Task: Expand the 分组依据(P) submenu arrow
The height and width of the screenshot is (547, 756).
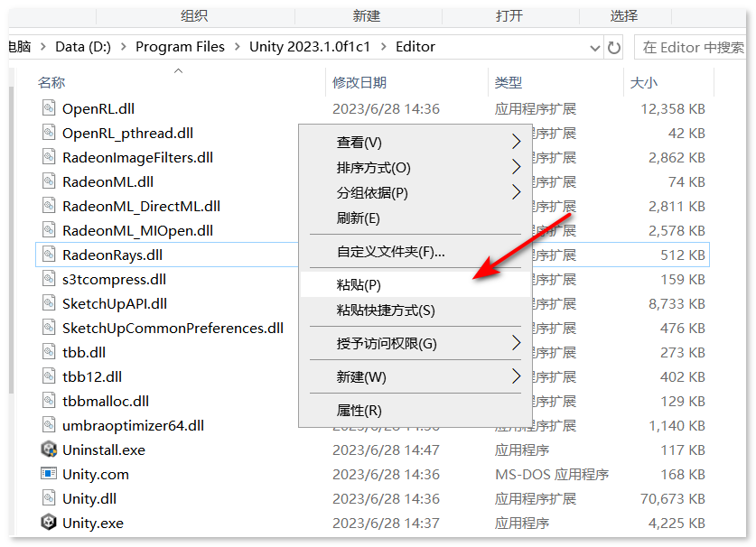Action: [x=516, y=192]
